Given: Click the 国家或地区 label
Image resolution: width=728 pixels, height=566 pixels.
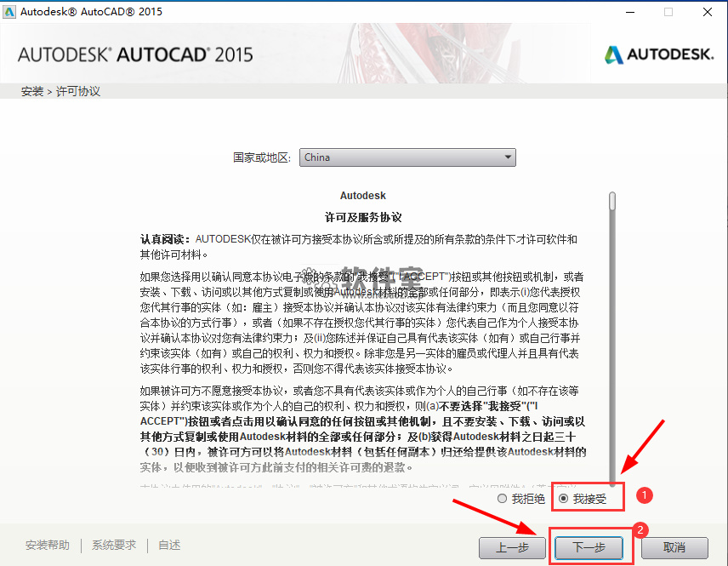Looking at the screenshot, I should [x=261, y=157].
